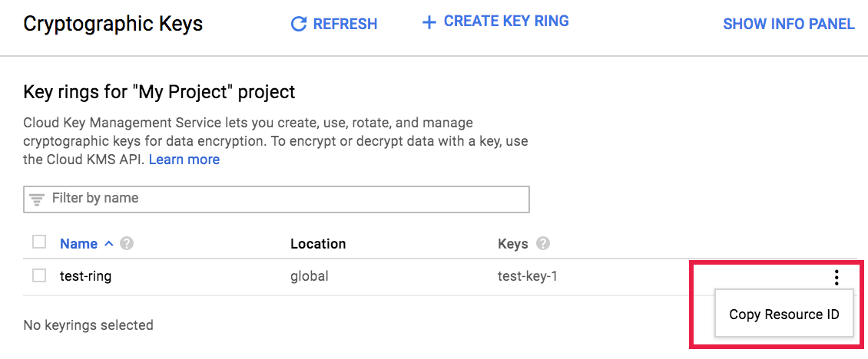Open the three-dot menu for test-ring
This screenshot has height=359, width=868.
pos(837,278)
